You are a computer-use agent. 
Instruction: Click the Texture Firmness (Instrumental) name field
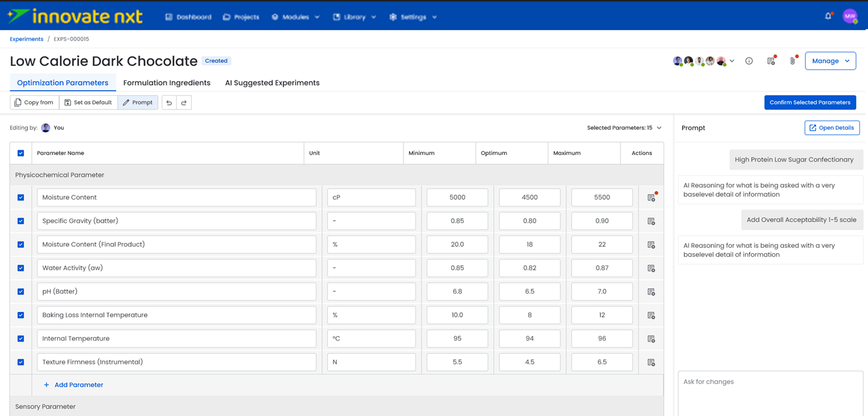pyautogui.click(x=176, y=362)
